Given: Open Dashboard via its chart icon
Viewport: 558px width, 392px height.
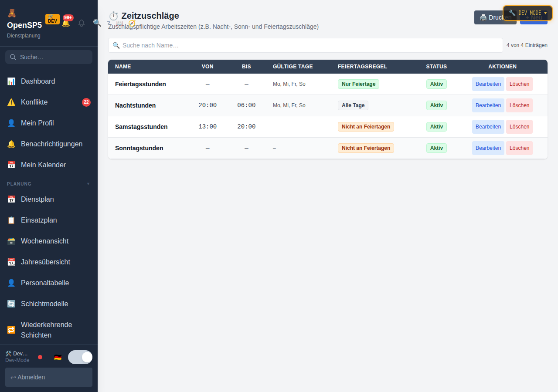Looking at the screenshot, I should 11,81.
